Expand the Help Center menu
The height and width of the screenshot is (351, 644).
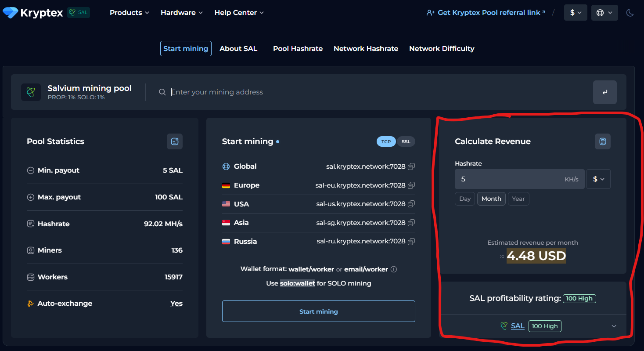pyautogui.click(x=239, y=13)
